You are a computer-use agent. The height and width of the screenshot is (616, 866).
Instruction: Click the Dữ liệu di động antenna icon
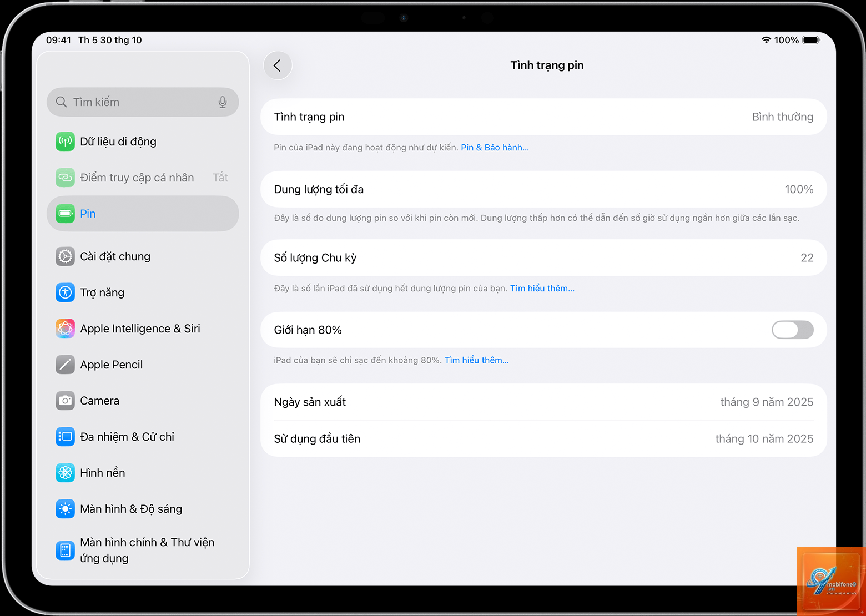pyautogui.click(x=66, y=142)
